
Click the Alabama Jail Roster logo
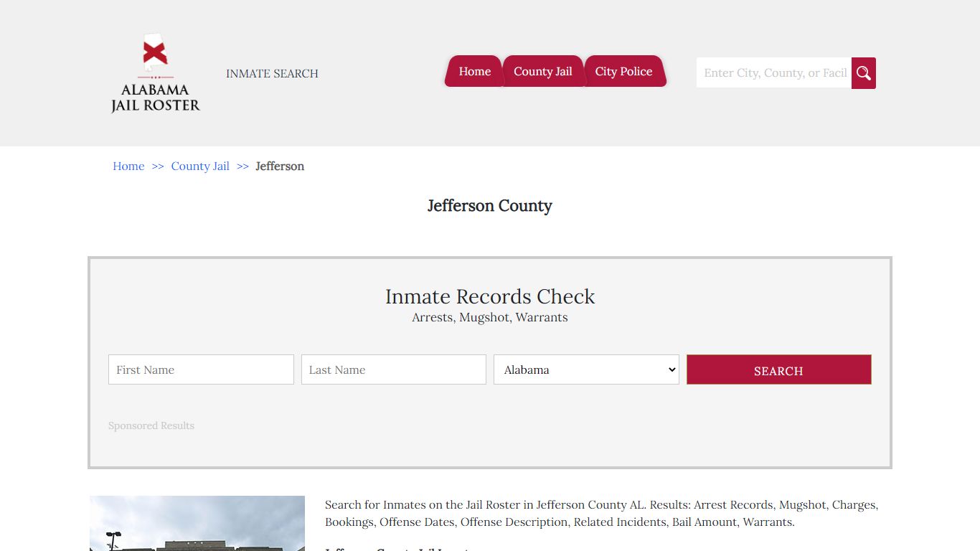(x=156, y=73)
